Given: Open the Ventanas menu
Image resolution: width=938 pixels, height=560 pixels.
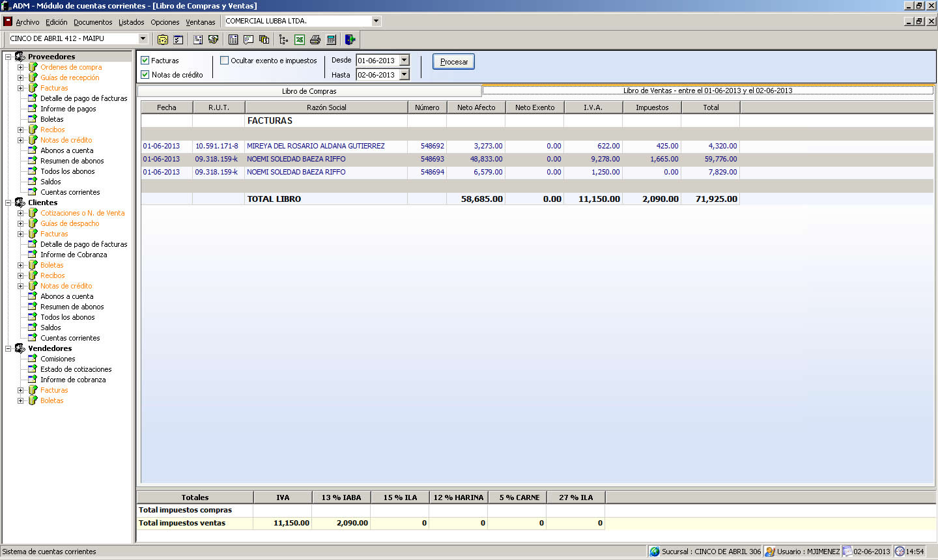Looking at the screenshot, I should pos(200,22).
